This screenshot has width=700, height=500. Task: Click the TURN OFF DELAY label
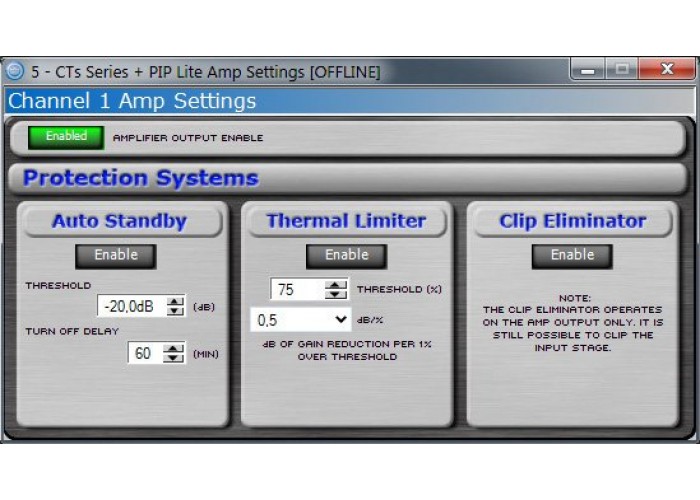tap(72, 331)
